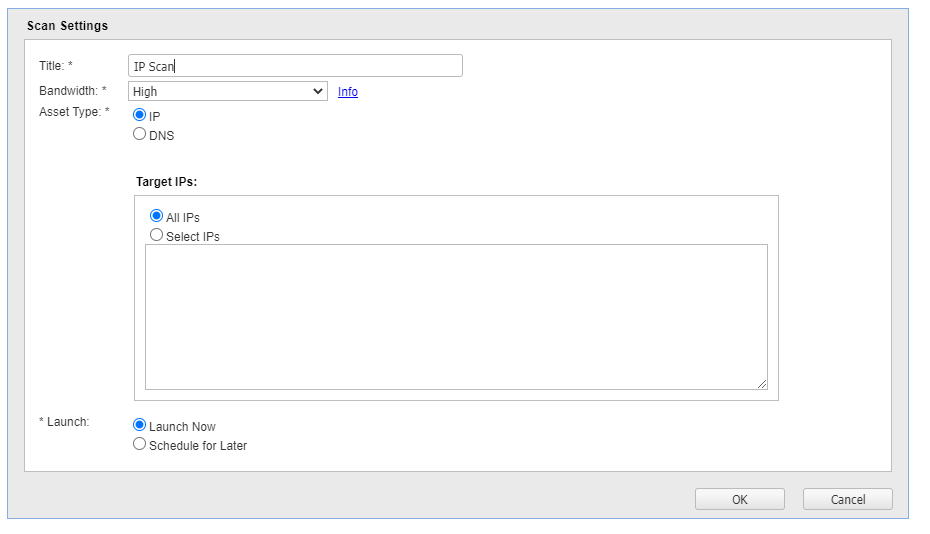Click the '* Launch:' field label

[64, 422]
